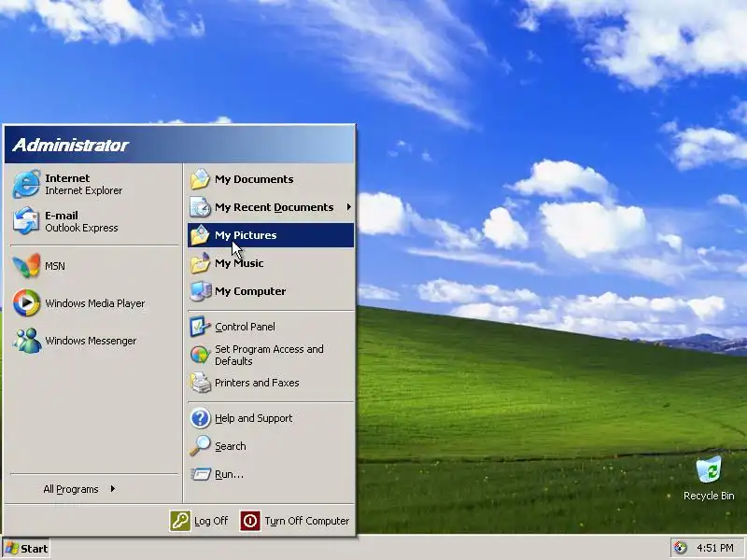Open the My Music entry
The image size is (747, 560).
point(271,263)
